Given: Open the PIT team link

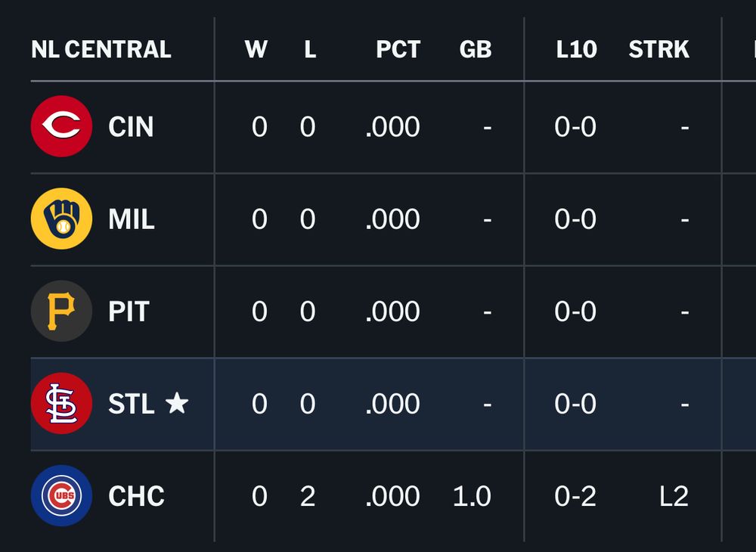Looking at the screenshot, I should click(129, 312).
